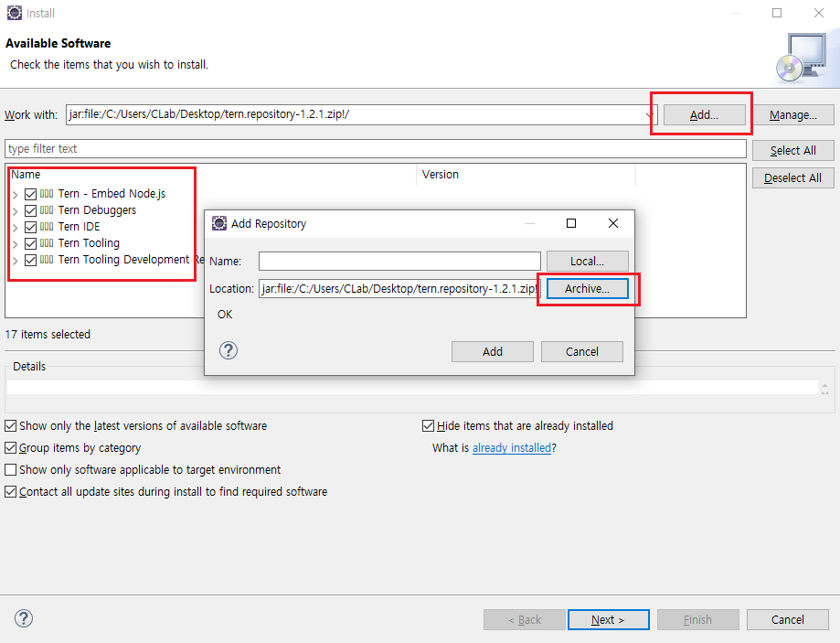Screen dimensions: 840x643
Task: Close the Add Repository dialog
Action: tap(613, 223)
